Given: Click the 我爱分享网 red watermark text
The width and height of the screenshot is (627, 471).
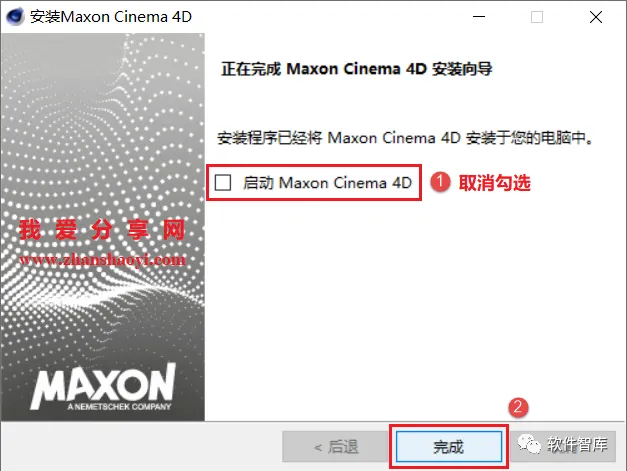Looking at the screenshot, I should 102,230.
